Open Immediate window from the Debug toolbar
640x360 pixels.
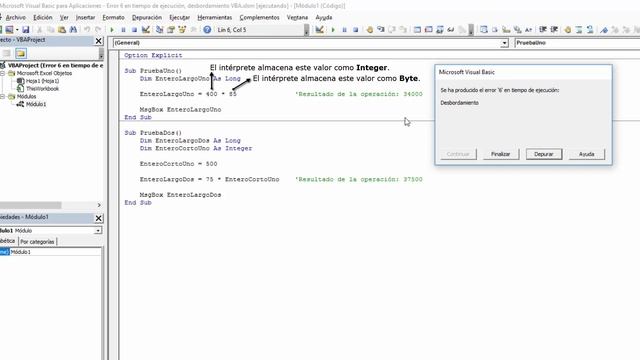[x=429, y=30]
